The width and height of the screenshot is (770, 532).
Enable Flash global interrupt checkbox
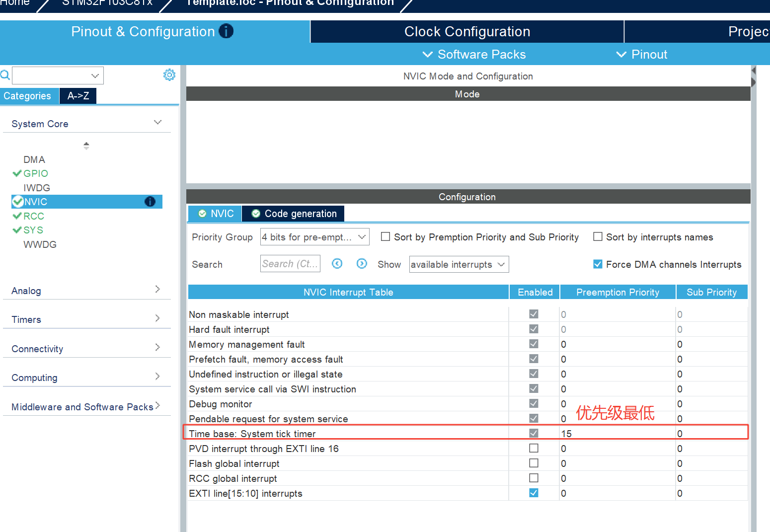click(x=534, y=463)
